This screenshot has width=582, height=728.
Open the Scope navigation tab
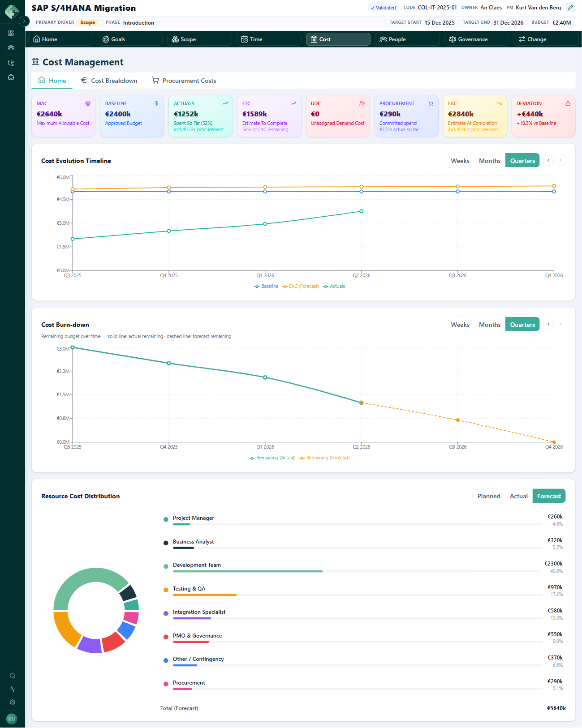click(199, 39)
